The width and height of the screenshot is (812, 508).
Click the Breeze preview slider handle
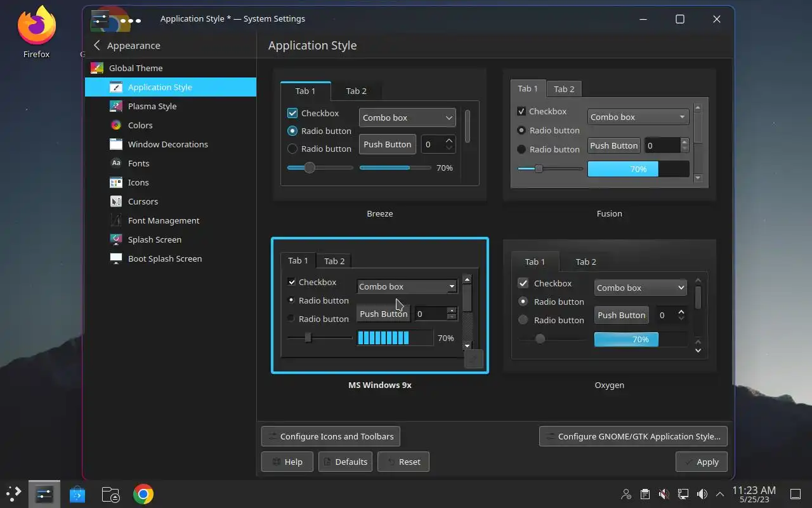[310, 168]
